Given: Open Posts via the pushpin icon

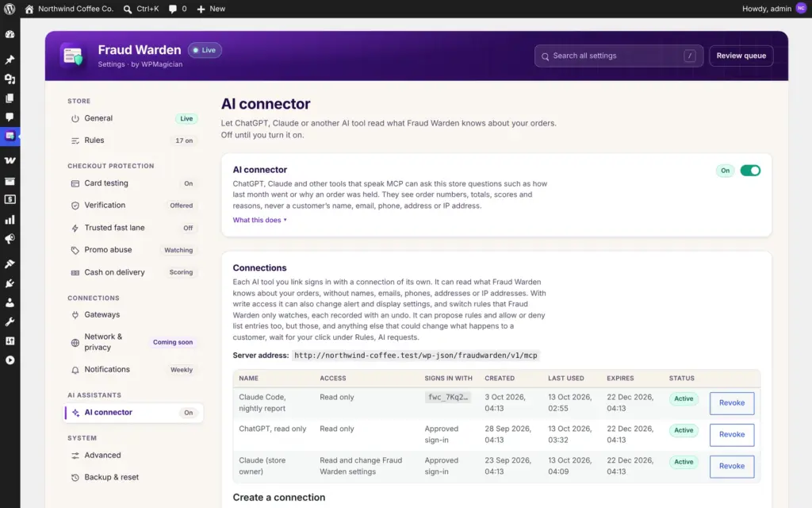Looking at the screenshot, I should pyautogui.click(x=10, y=60).
